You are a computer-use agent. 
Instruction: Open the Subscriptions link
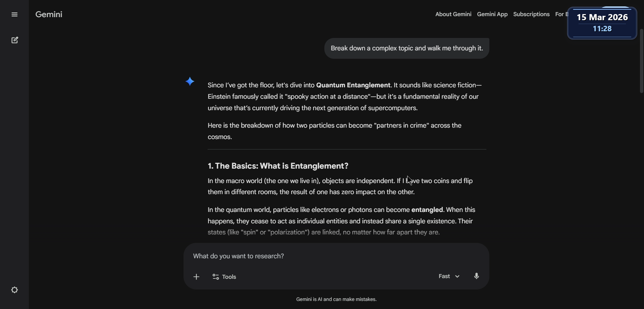pos(531,14)
